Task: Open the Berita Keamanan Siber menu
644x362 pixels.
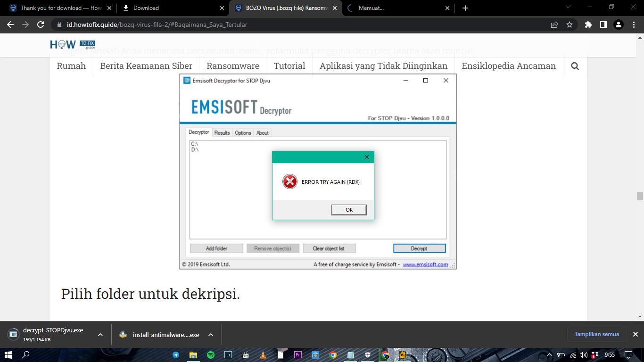Action: 146,66
